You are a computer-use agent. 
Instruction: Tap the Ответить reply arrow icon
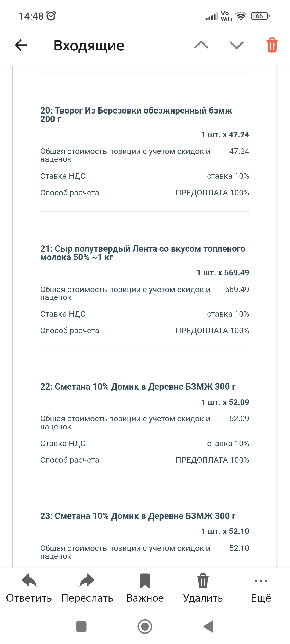(x=29, y=580)
